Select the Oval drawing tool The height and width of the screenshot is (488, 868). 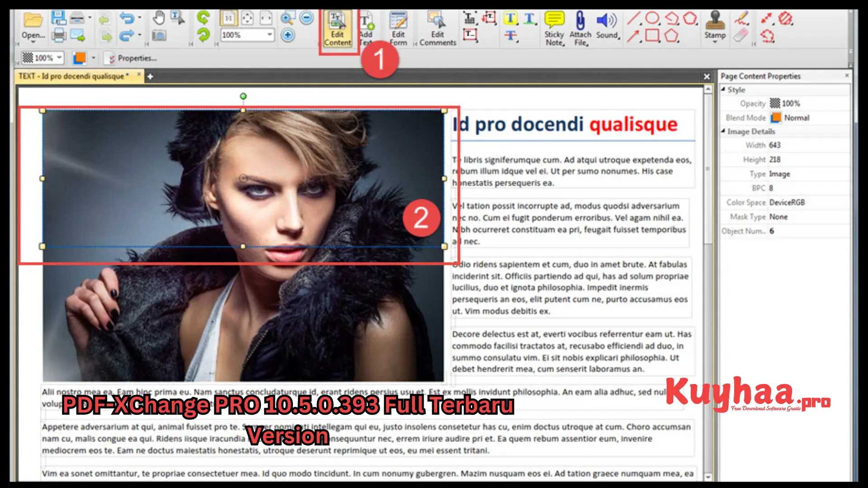tap(652, 18)
